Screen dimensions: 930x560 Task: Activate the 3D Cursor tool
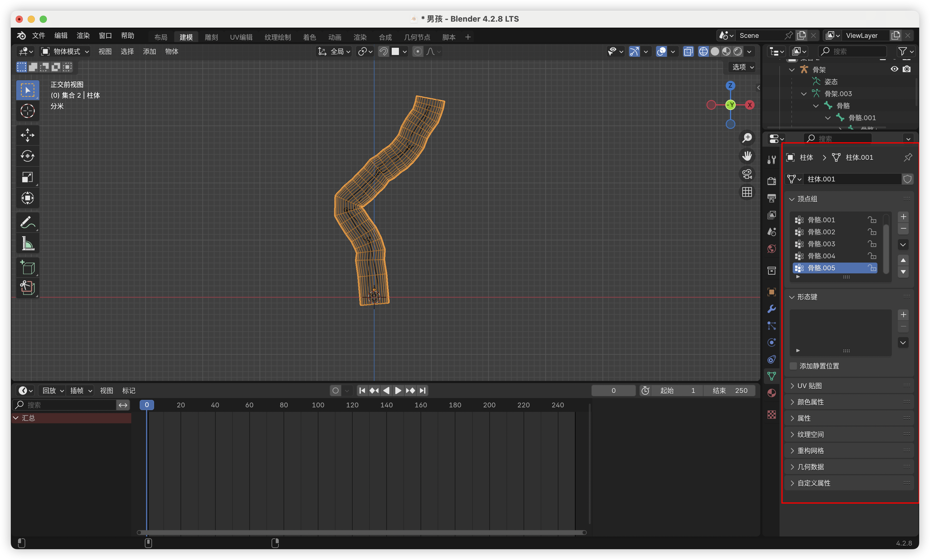pyautogui.click(x=28, y=111)
